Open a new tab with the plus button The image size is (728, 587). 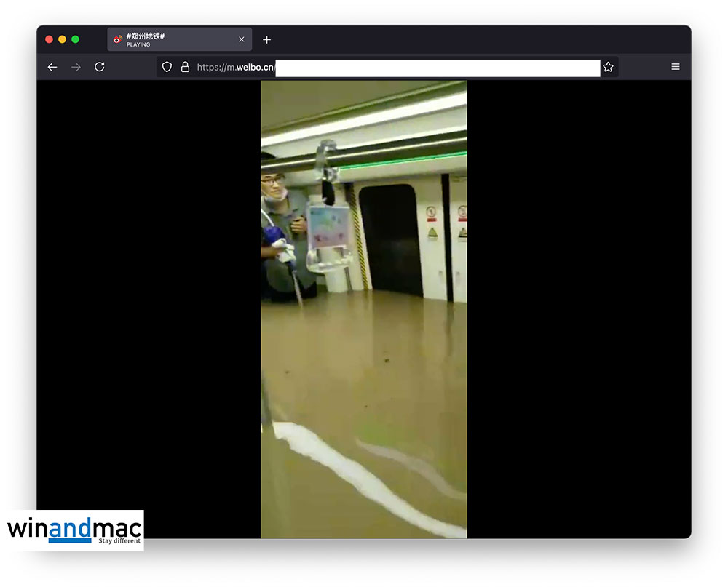(x=266, y=39)
